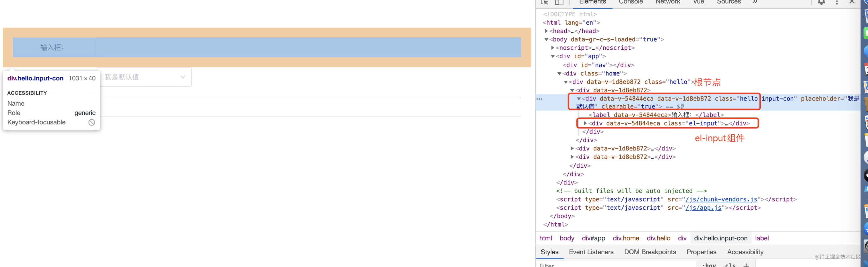Select div.hello in the breadcrumb bar
Image resolution: width=868 pixels, height=267 pixels.
[658, 238]
